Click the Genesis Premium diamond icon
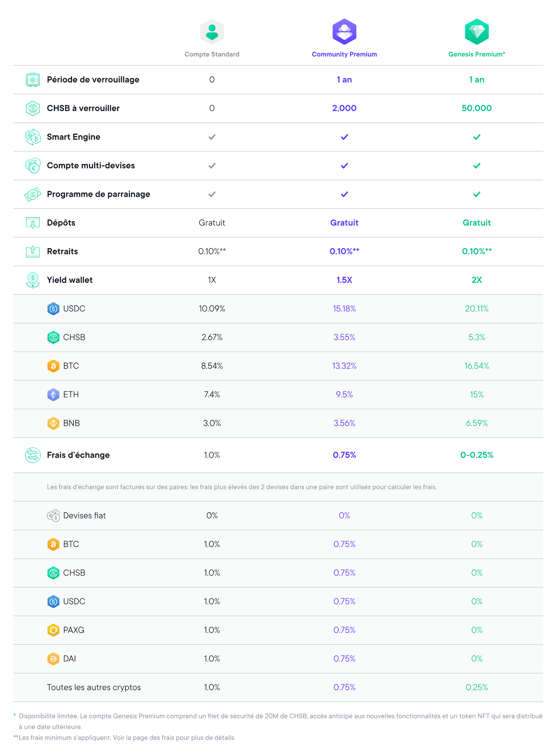 477,32
